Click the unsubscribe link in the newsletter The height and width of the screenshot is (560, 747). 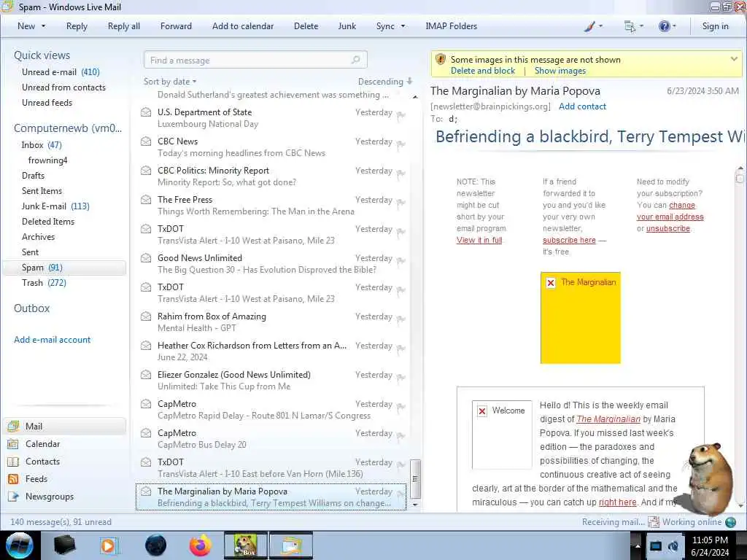click(668, 228)
